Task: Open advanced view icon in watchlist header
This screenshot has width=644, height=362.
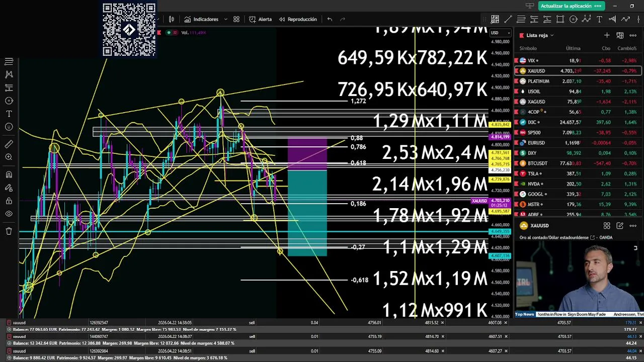Action: click(x=620, y=35)
